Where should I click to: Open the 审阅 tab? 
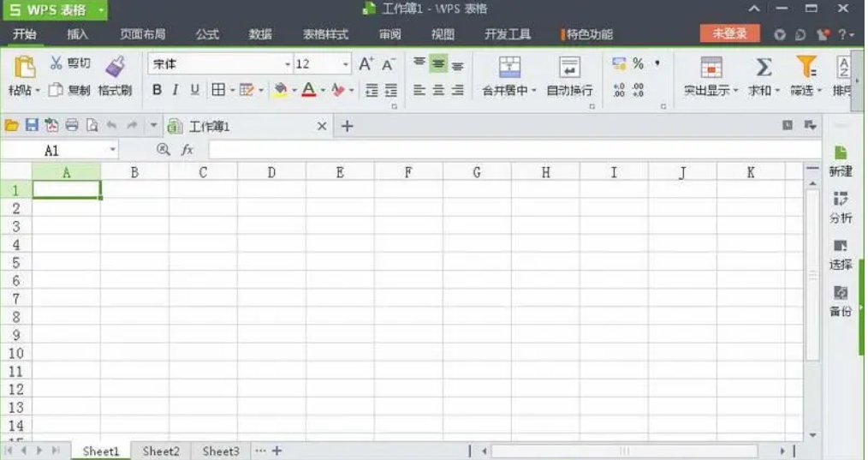click(x=389, y=34)
